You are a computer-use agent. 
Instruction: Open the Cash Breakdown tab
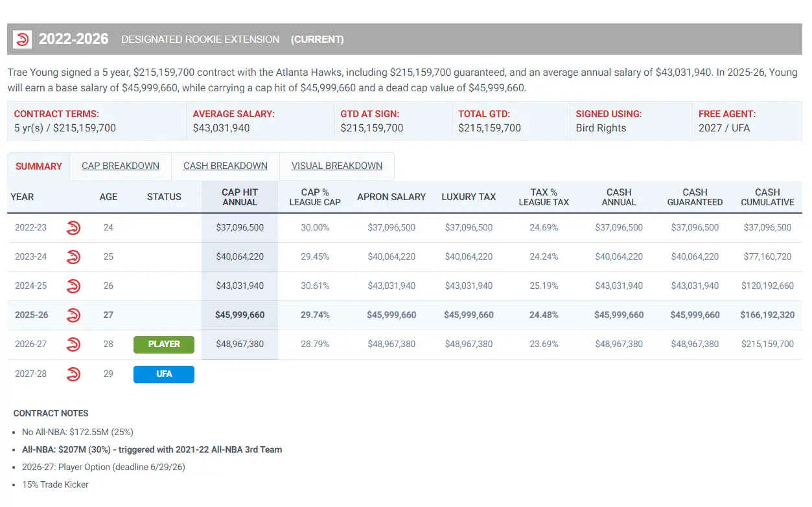click(225, 166)
